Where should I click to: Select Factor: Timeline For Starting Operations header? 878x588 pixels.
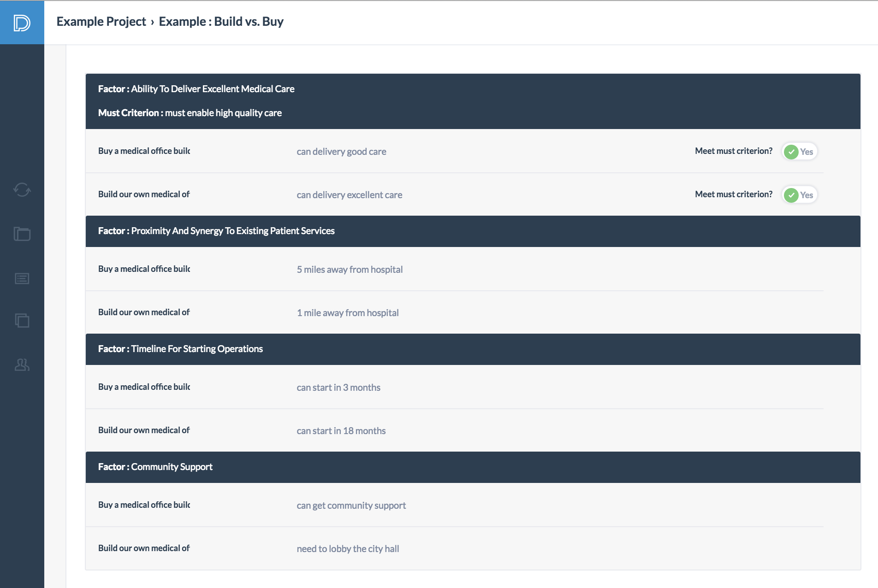click(473, 349)
